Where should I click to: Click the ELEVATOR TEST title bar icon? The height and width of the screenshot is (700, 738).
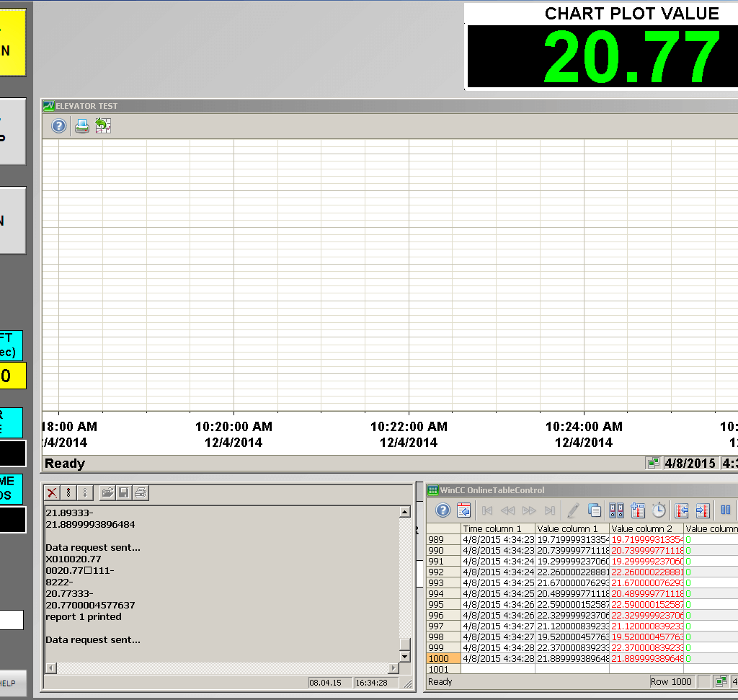coord(48,106)
